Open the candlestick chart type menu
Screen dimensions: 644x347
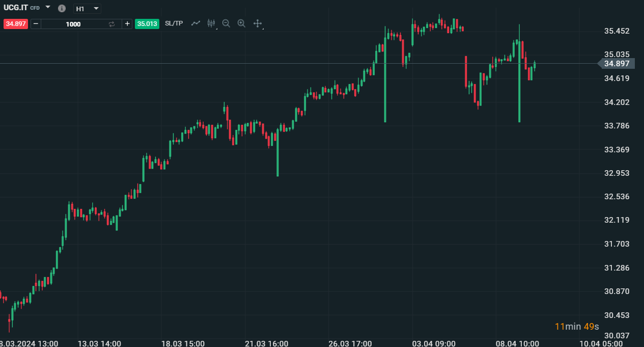(211, 23)
